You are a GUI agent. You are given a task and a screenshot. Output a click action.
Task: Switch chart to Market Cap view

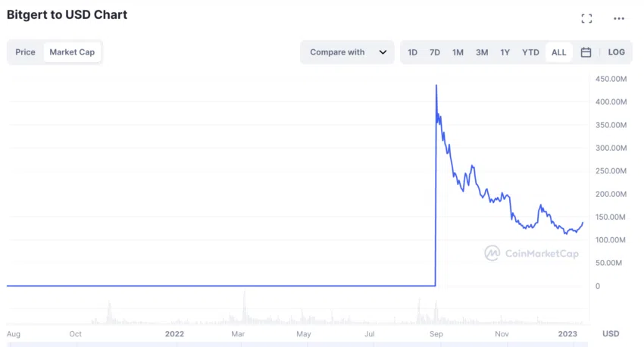72,52
